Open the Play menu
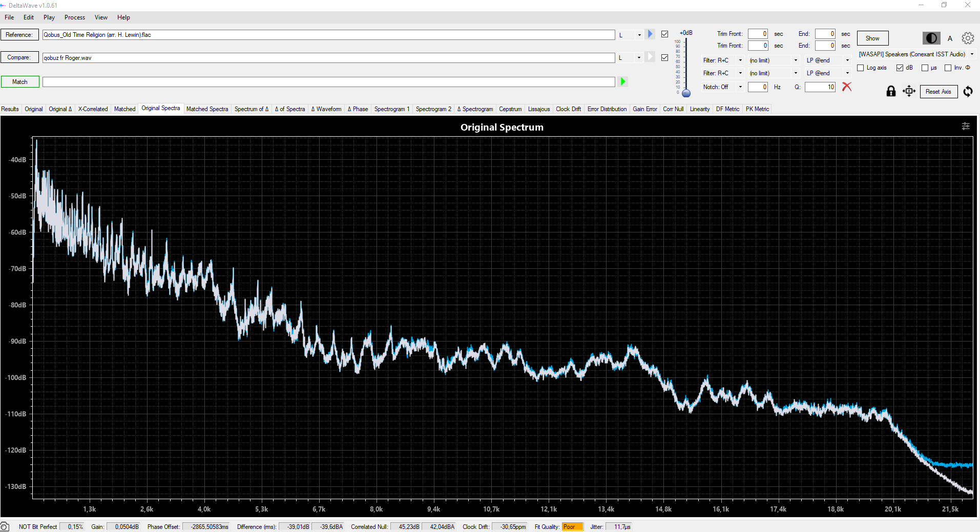This screenshot has height=532, width=980. tap(49, 17)
